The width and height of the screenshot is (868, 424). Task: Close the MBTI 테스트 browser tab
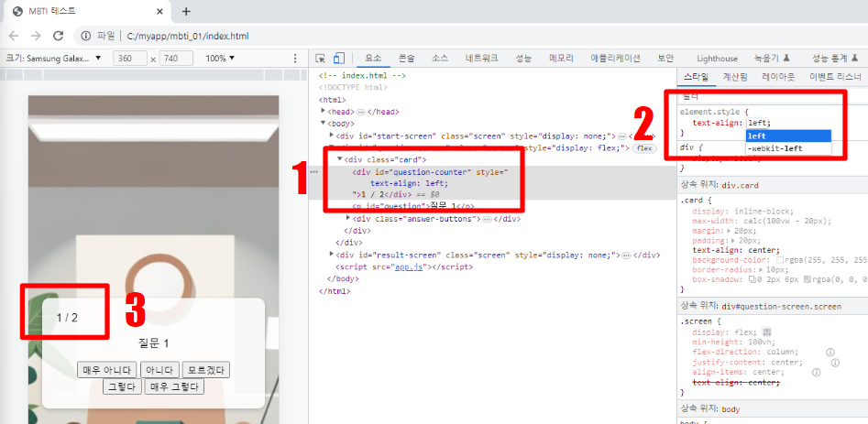coord(160,11)
